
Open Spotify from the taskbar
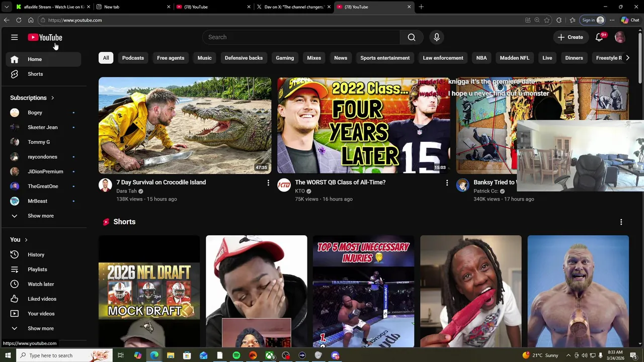tap(236, 355)
